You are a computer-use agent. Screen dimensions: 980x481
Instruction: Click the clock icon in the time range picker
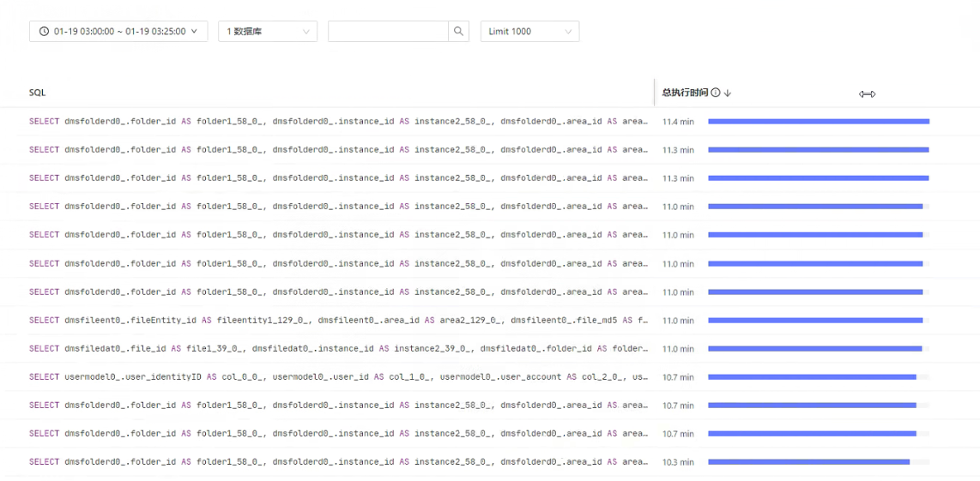pos(44,31)
